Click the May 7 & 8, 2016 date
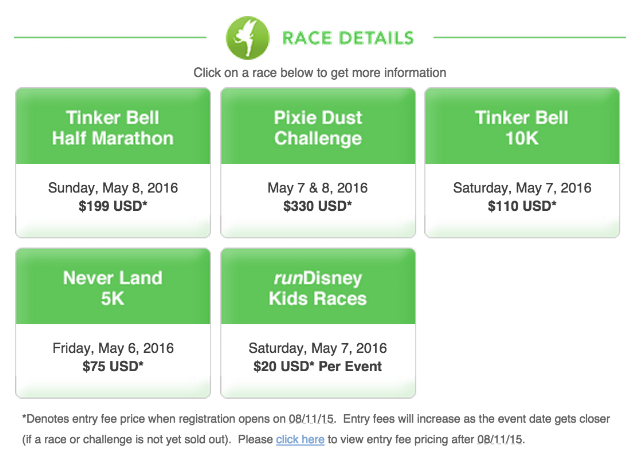The height and width of the screenshot is (471, 640). coord(318,188)
